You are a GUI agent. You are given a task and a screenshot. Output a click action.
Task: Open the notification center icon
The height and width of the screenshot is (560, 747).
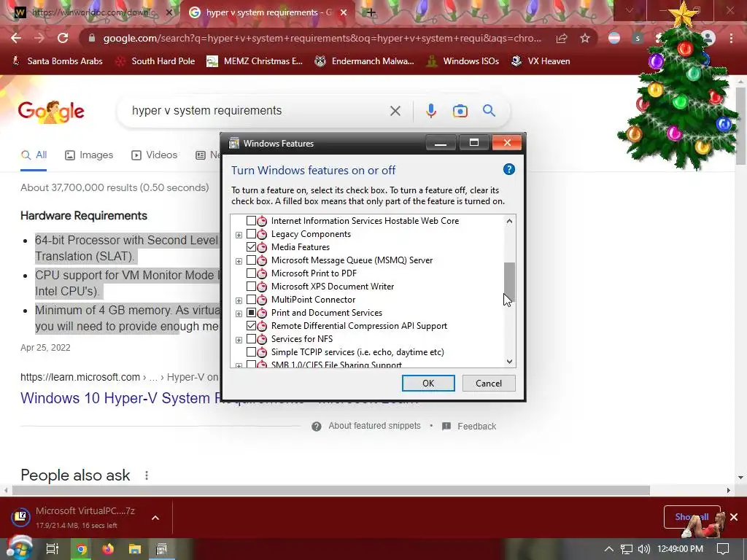[x=723, y=549]
